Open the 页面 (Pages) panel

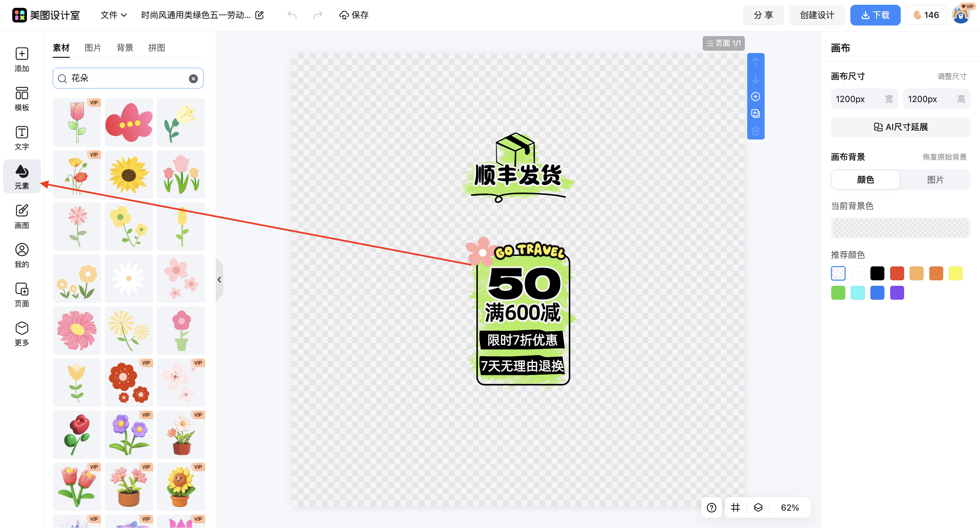22,294
